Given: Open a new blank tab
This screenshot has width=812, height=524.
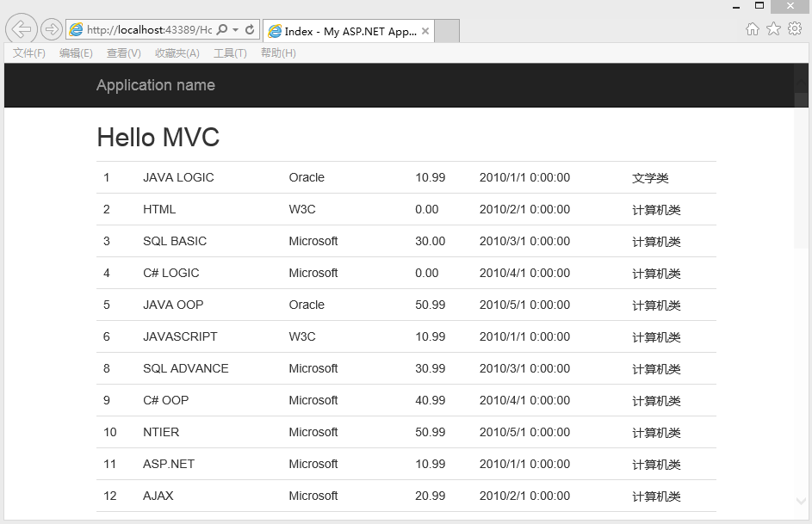Looking at the screenshot, I should pyautogui.click(x=446, y=31).
